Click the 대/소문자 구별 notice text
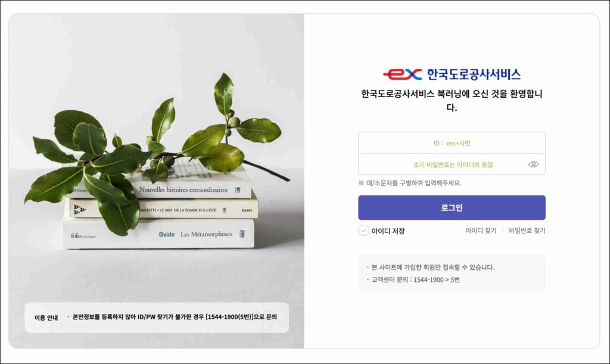 click(410, 183)
